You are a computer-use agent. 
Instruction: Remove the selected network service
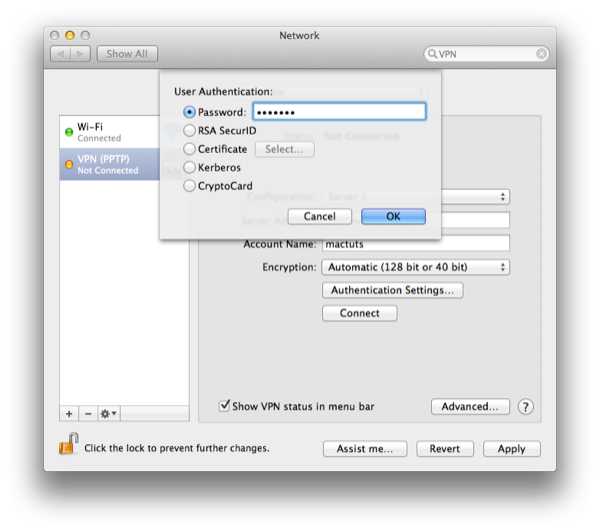click(88, 414)
